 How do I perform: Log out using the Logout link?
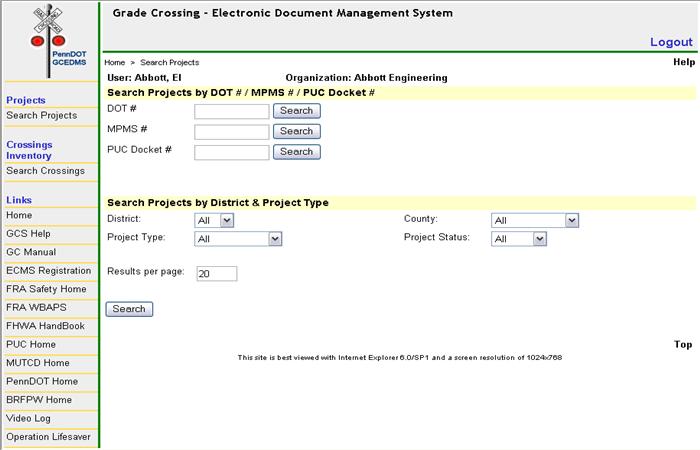coord(670,42)
